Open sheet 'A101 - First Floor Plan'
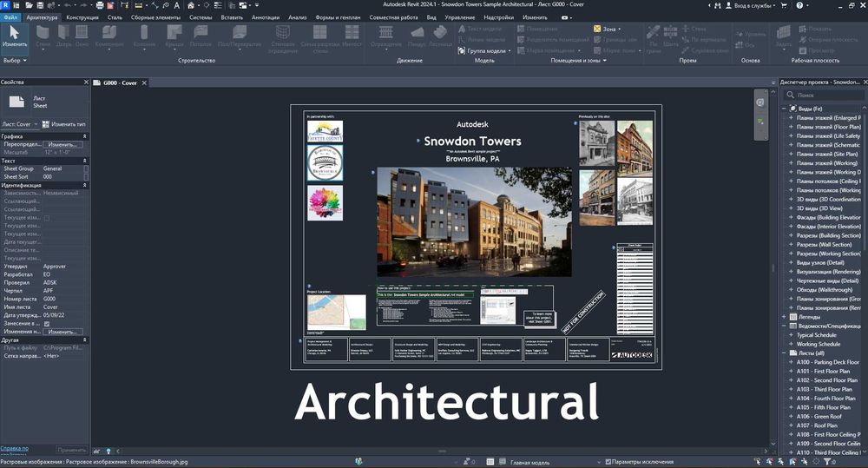The image size is (868, 468). (823, 371)
